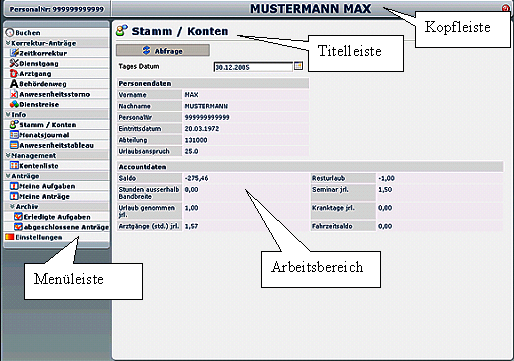Image resolution: width=514 pixels, height=361 pixels.
Task: Collapse the Anträge menu section
Action: tap(8, 176)
